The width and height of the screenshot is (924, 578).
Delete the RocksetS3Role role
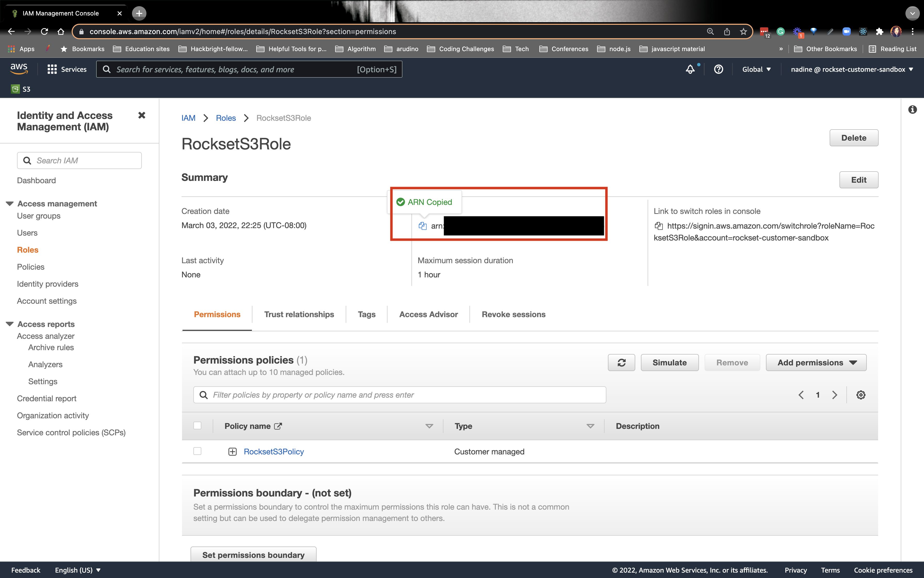coord(854,138)
